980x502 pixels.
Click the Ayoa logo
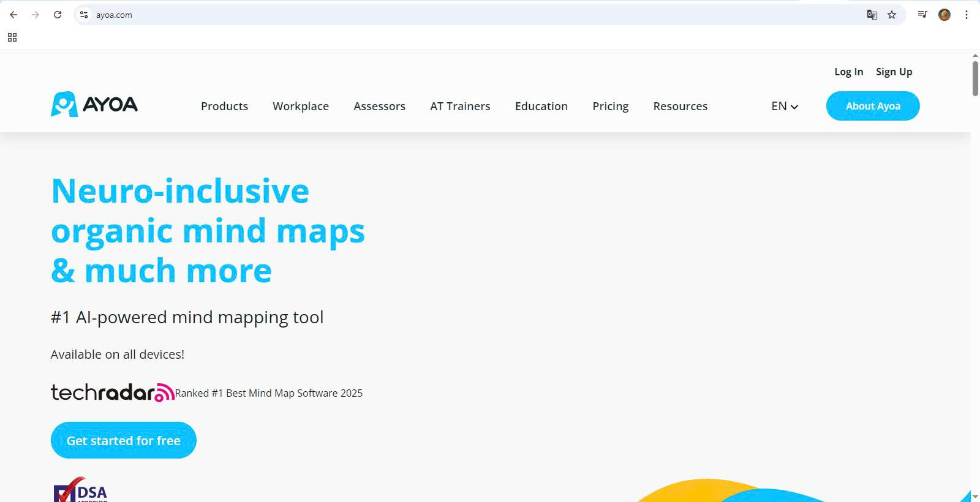(94, 104)
